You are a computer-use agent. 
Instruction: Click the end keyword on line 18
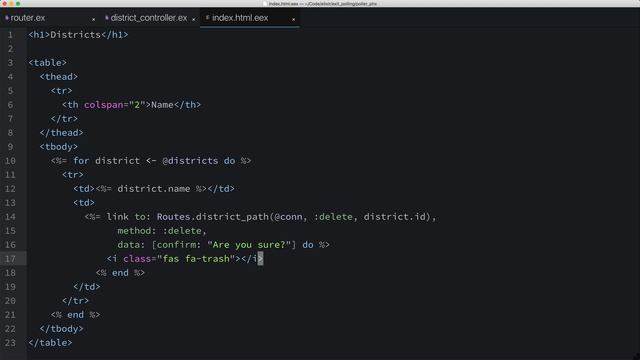tap(120, 273)
